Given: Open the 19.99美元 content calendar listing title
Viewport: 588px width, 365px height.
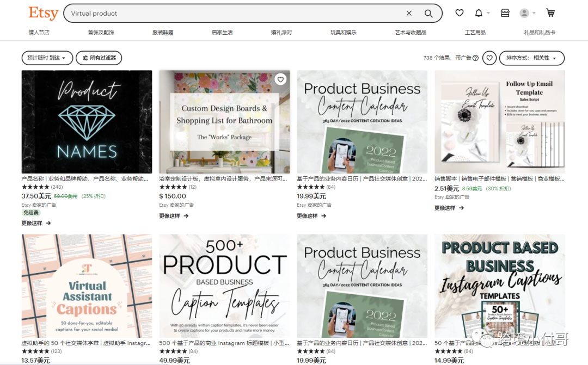Looking at the screenshot, I should coord(362,178).
